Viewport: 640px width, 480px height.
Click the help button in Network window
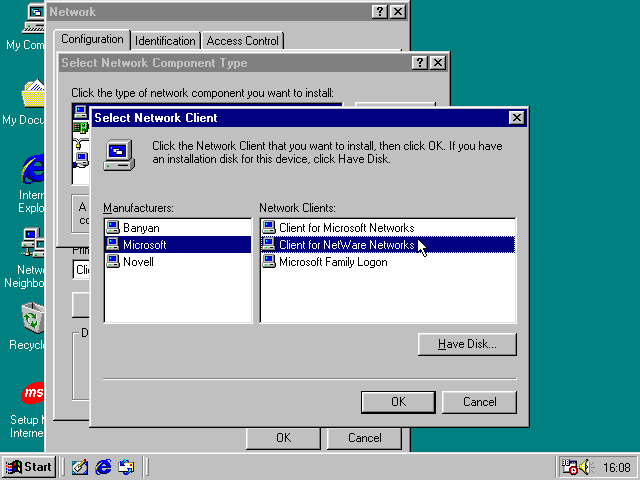click(x=380, y=12)
